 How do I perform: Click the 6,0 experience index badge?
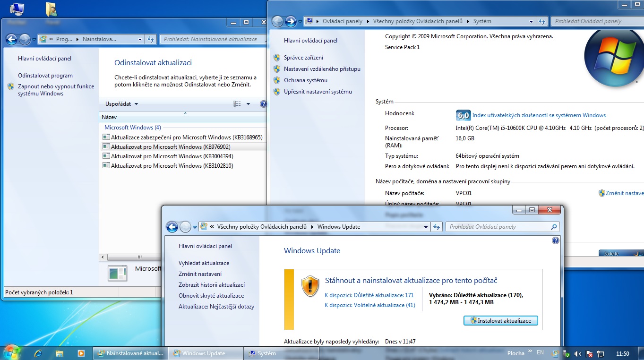coord(463,115)
